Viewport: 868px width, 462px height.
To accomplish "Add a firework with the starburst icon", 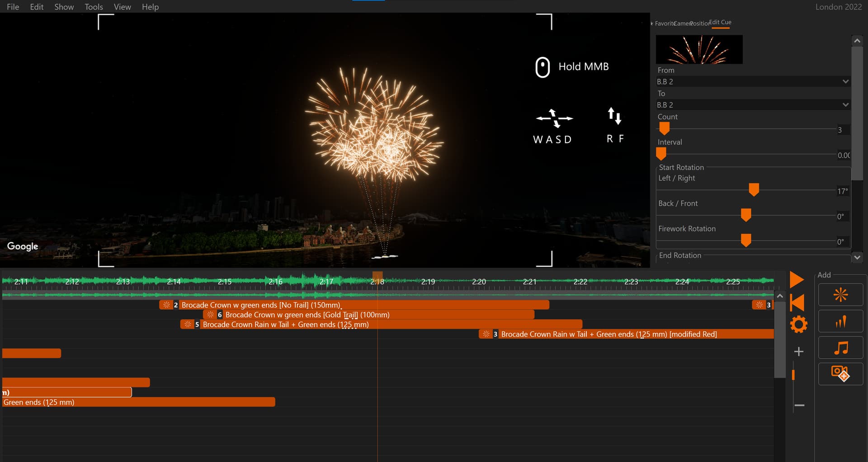I will tap(840, 295).
